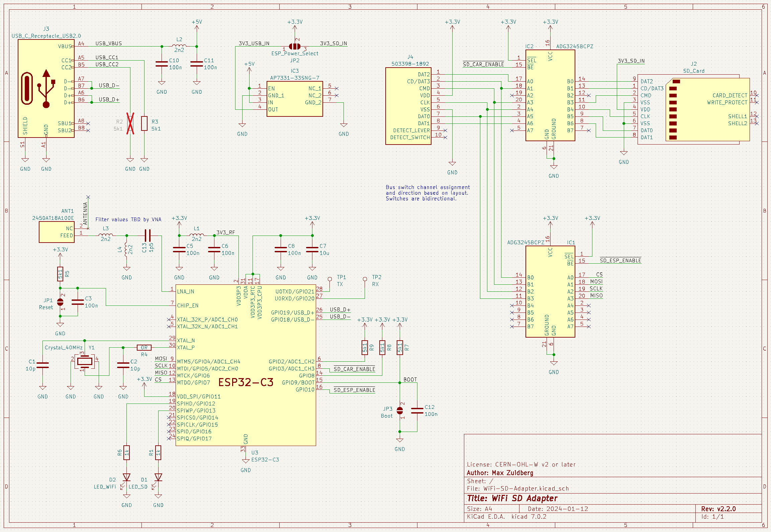This screenshot has width=771, height=532.
Task: Select the LED_WiFi diode D2
Action: pos(126,477)
